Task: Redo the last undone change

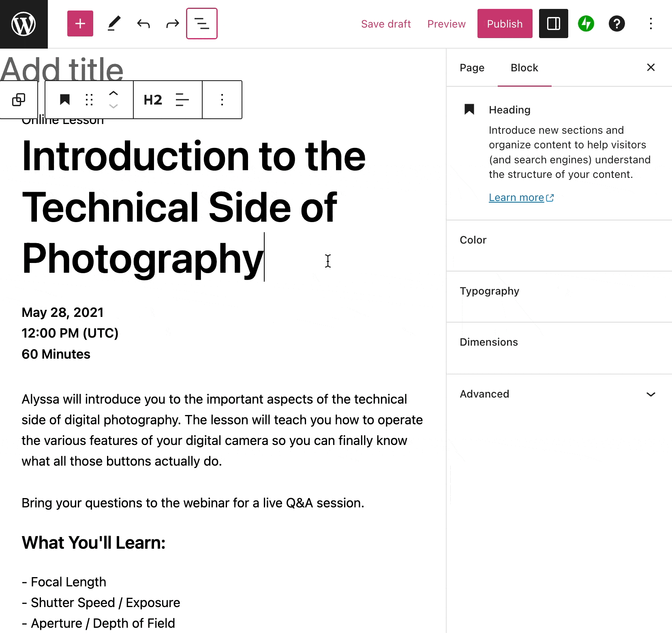Action: [173, 24]
